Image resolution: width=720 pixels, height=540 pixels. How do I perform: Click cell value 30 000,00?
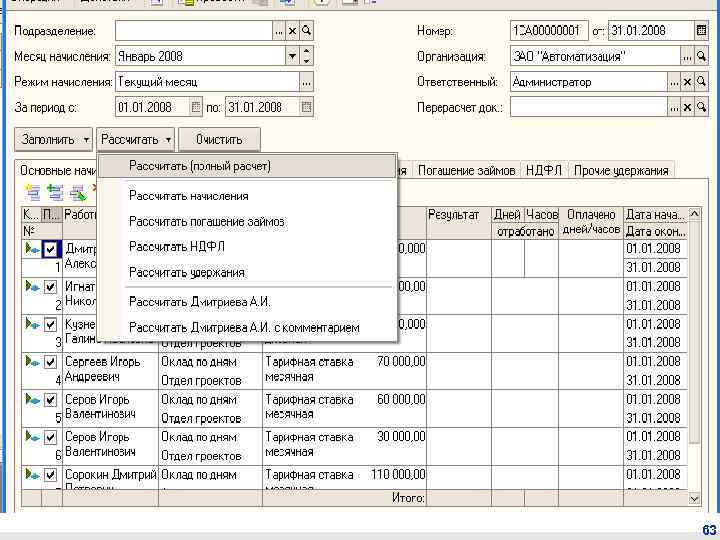(x=401, y=437)
